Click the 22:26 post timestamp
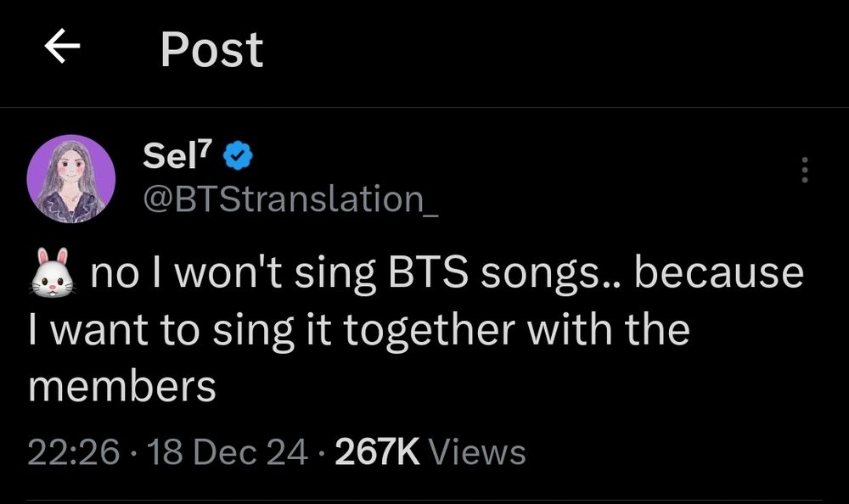The image size is (849, 504). tap(73, 451)
